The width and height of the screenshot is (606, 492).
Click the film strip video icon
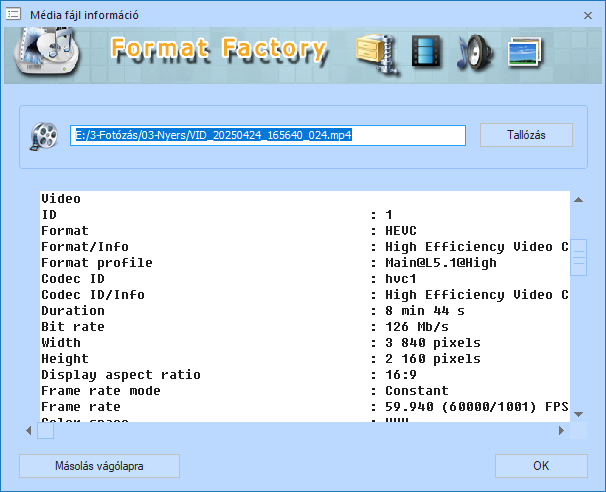point(426,51)
